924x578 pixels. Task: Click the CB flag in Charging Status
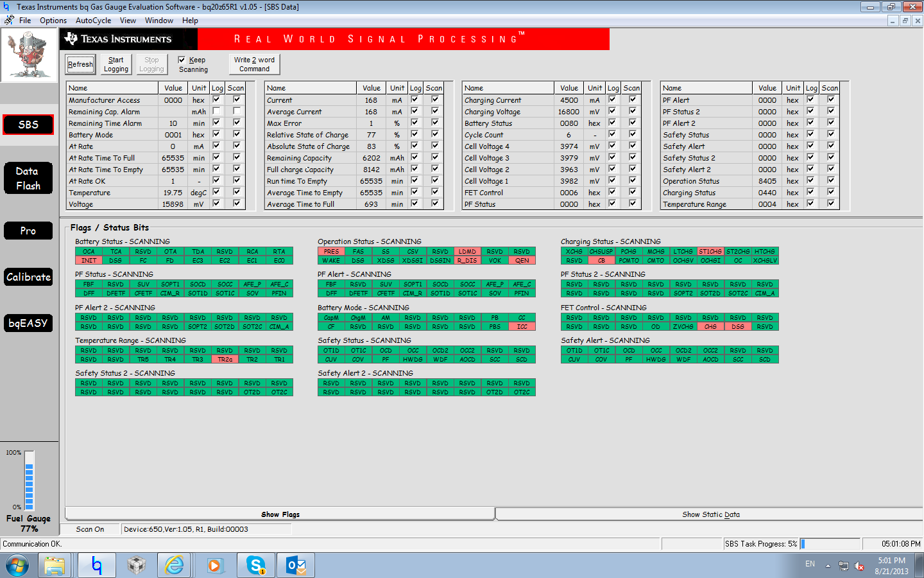click(x=601, y=261)
